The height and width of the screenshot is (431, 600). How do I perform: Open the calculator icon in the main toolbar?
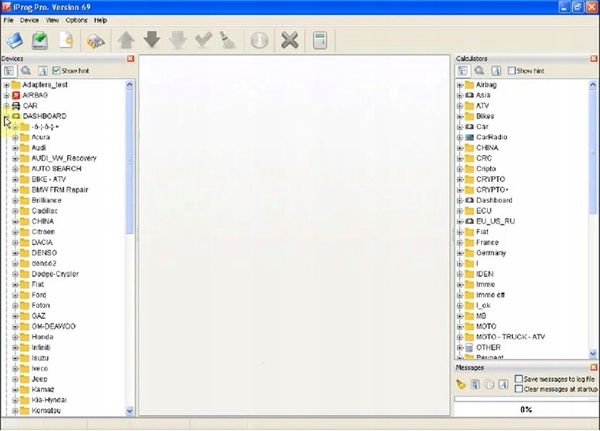(320, 41)
